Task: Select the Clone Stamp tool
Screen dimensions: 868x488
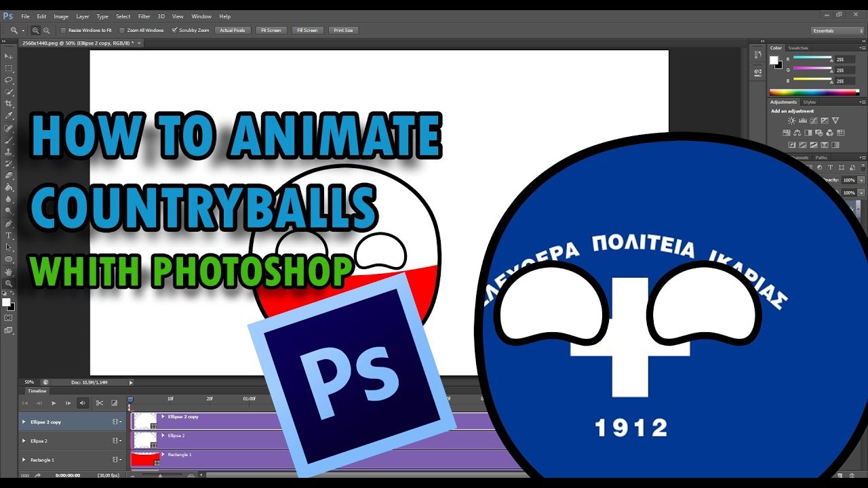Action: point(9,152)
